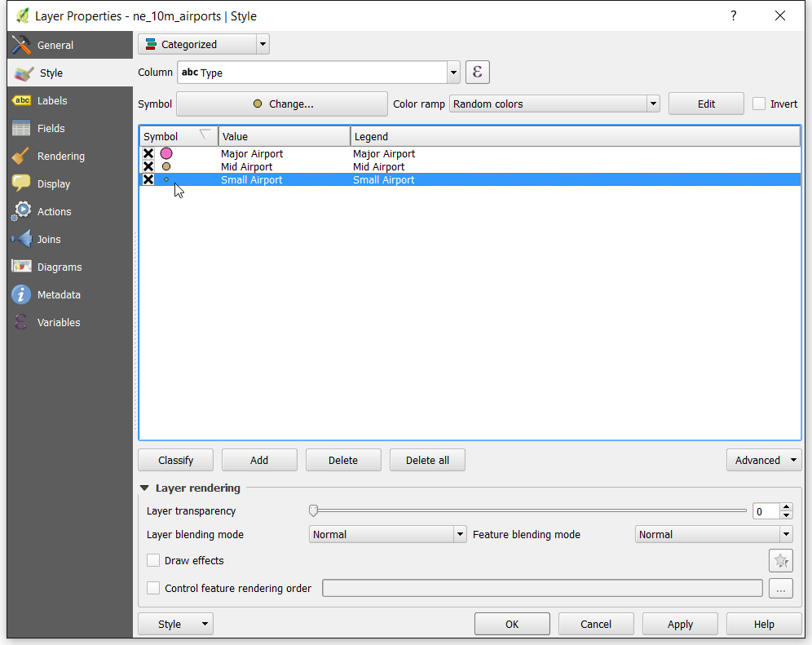Uncheck the Small Airport category checkbox
Screen dimensions: 812x645
coord(148,179)
